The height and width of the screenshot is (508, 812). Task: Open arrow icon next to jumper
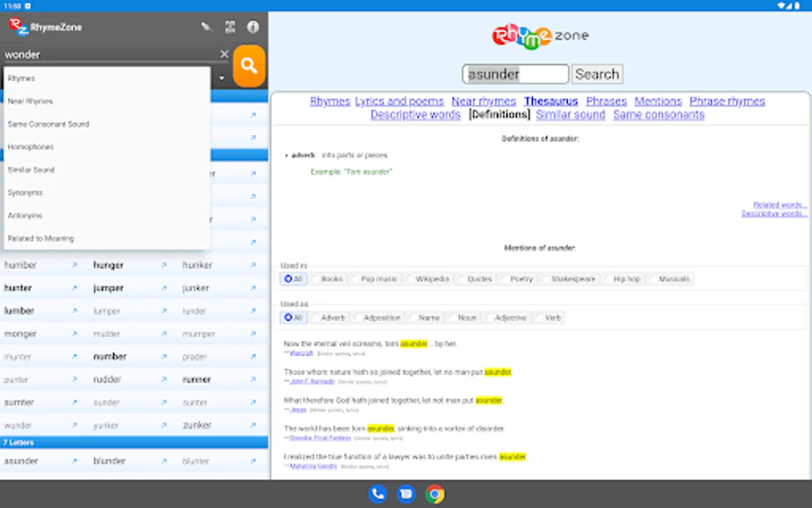pyautogui.click(x=164, y=288)
